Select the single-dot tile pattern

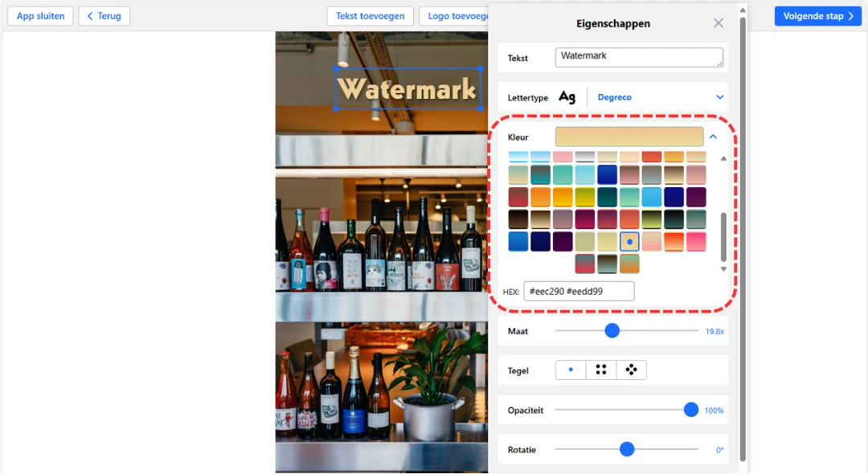point(570,370)
